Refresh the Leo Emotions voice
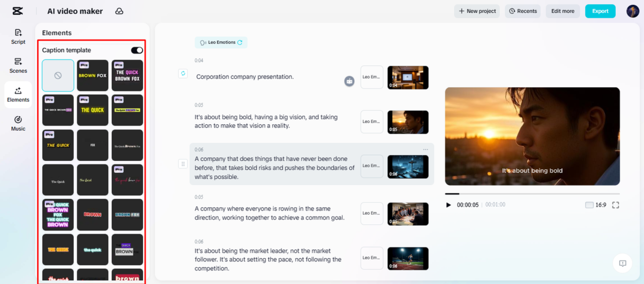The width and height of the screenshot is (644, 284). click(240, 42)
